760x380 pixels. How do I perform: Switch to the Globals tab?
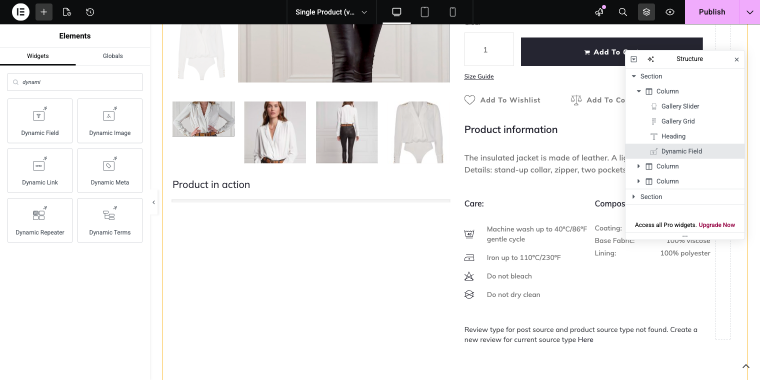[x=113, y=56]
